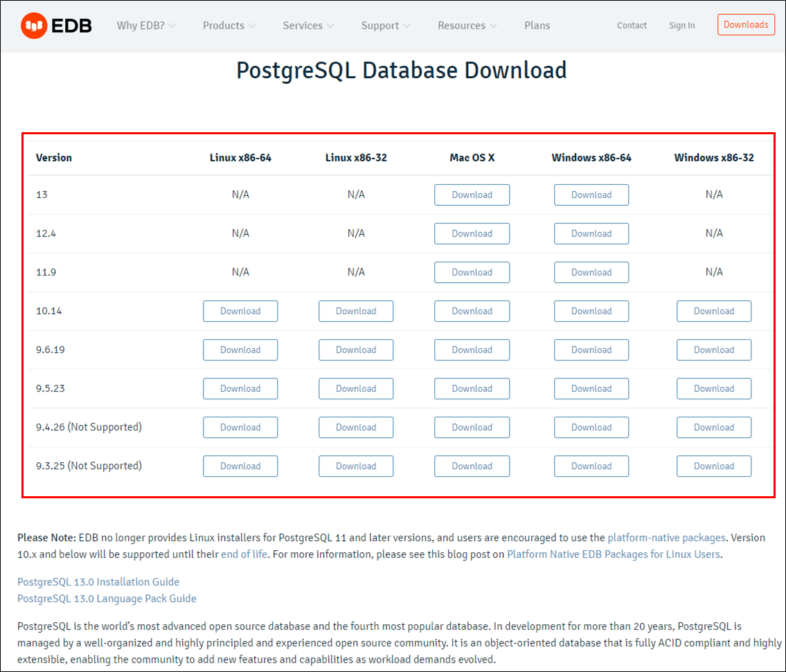Download version 9.4.26 for Windows x86-64
The width and height of the screenshot is (786, 672).
point(591,428)
